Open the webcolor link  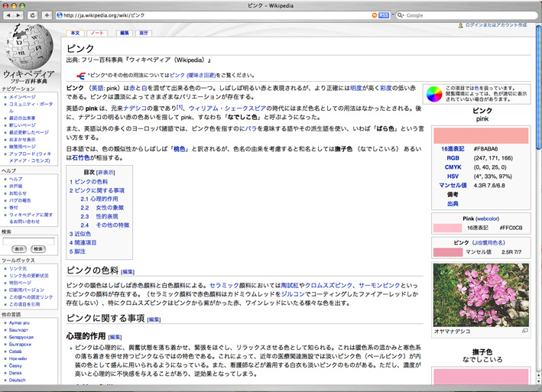[488, 219]
